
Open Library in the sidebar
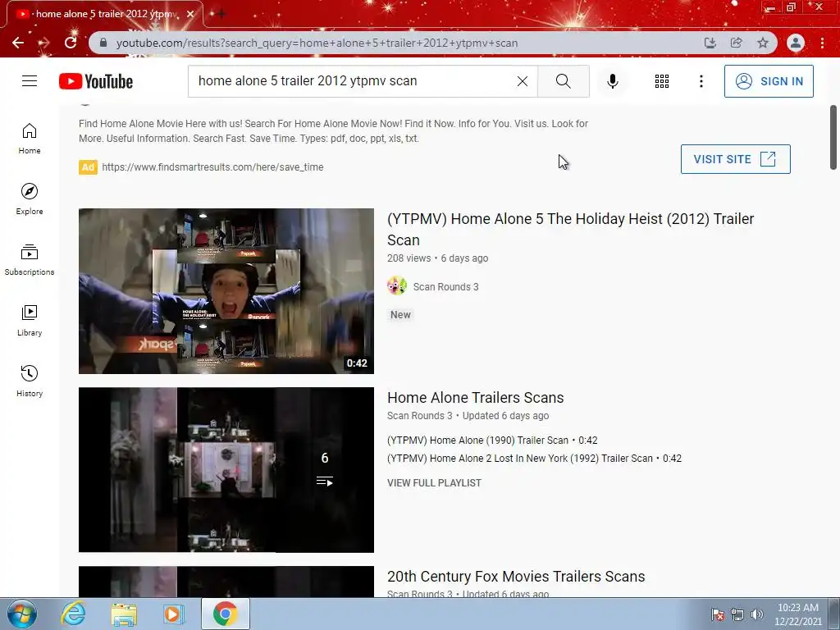click(x=30, y=321)
